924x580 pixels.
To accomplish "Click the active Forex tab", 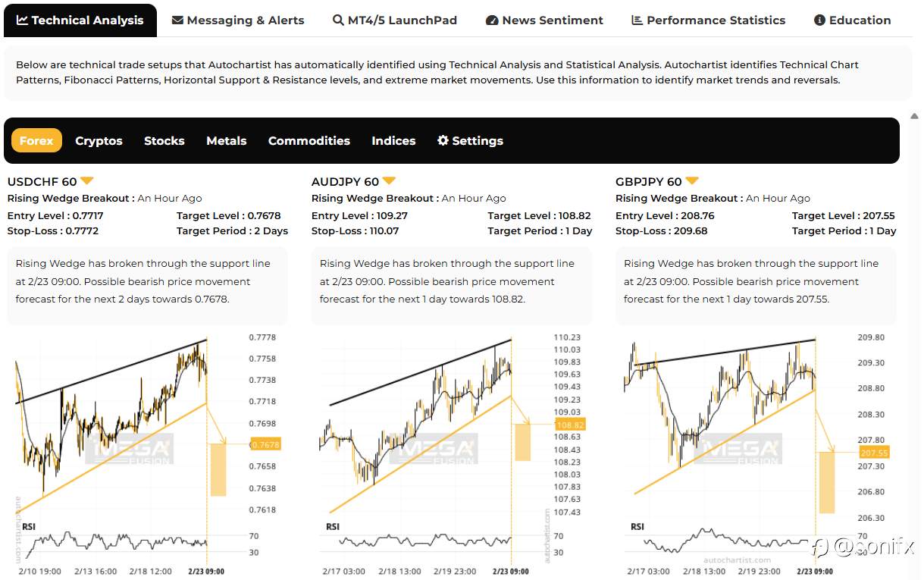I will pos(36,140).
